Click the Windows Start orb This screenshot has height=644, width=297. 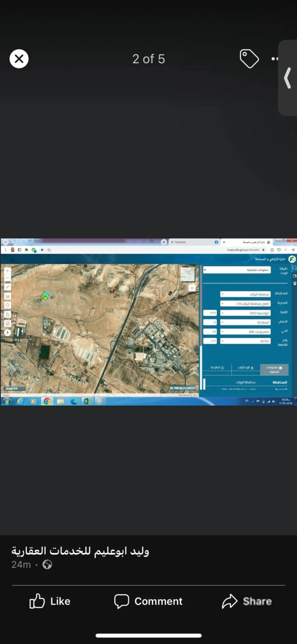[x=7, y=401]
